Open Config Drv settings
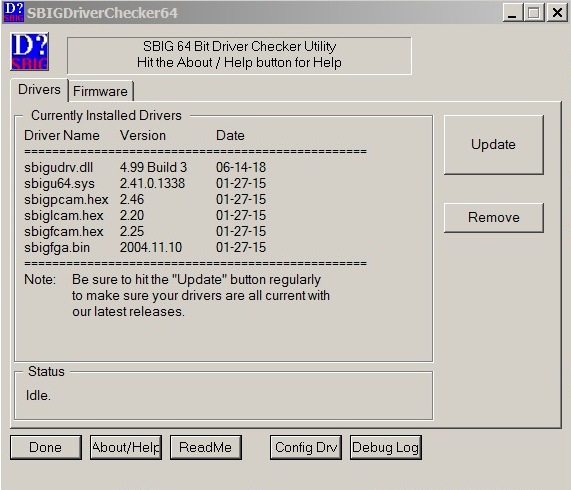 click(306, 447)
